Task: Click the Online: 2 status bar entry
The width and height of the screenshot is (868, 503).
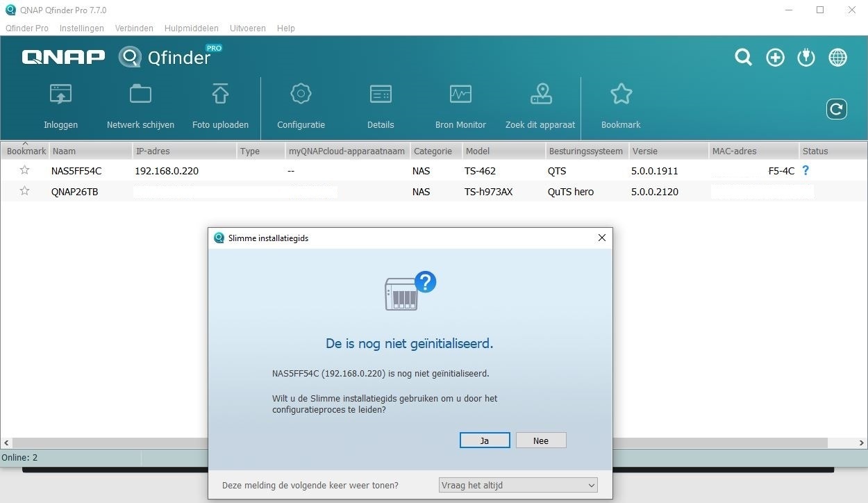Action: tap(19, 458)
